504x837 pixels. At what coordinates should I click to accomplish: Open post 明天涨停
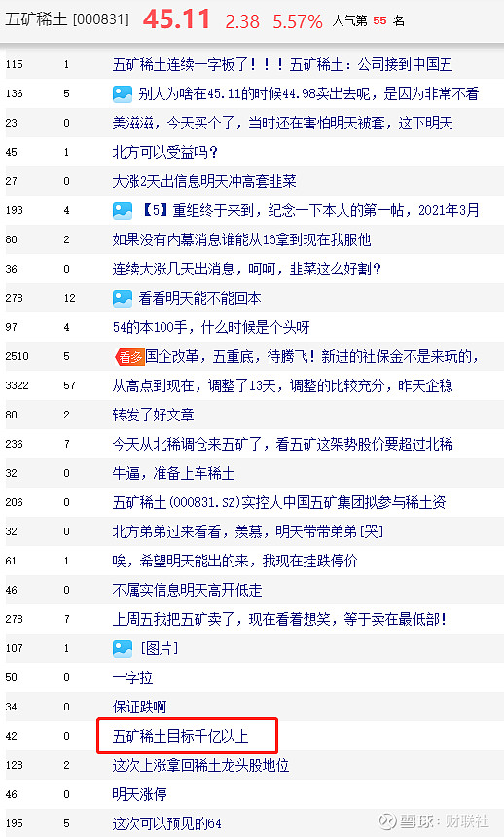140,794
